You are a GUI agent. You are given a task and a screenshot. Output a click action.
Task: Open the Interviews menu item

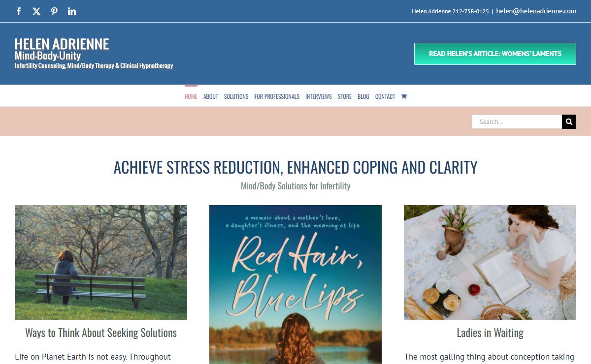pyautogui.click(x=319, y=96)
